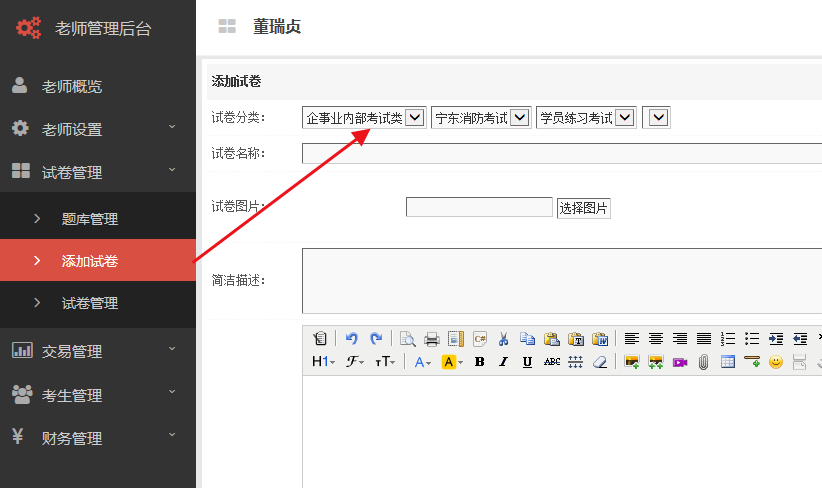Image resolution: width=822 pixels, height=488 pixels.
Task: Open the 老师概览 sidebar link
Action: pyautogui.click(x=72, y=86)
